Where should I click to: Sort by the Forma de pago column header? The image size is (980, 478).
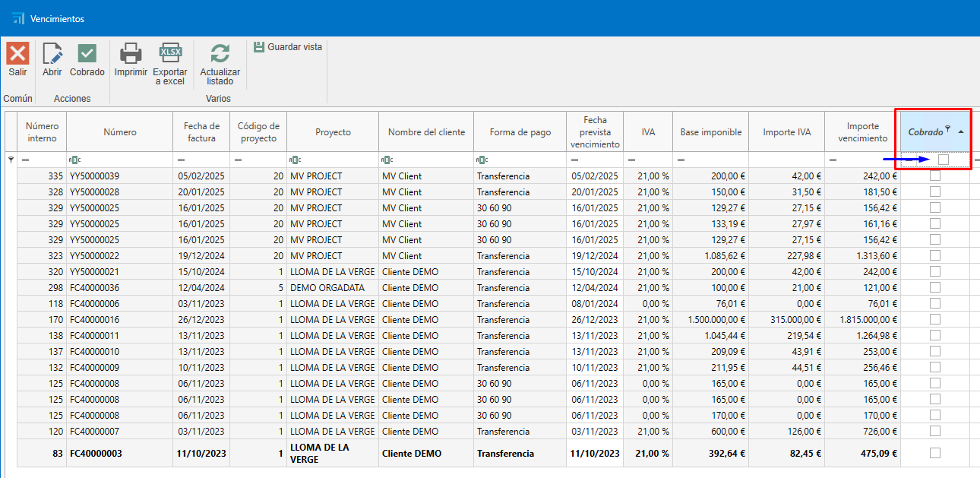pyautogui.click(x=520, y=131)
